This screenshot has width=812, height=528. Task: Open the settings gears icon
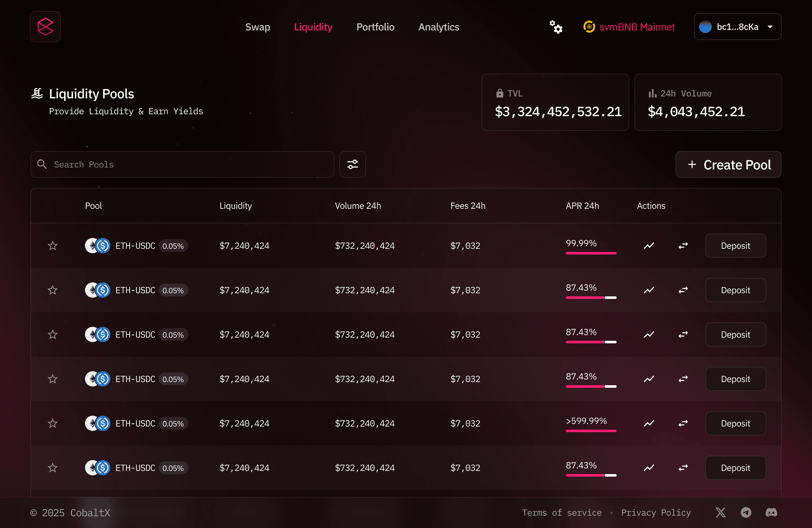pos(555,27)
